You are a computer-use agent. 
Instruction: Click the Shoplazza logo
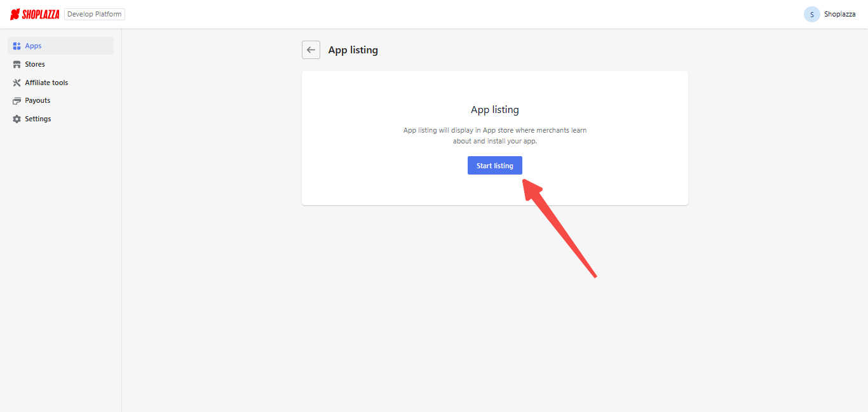pos(35,14)
